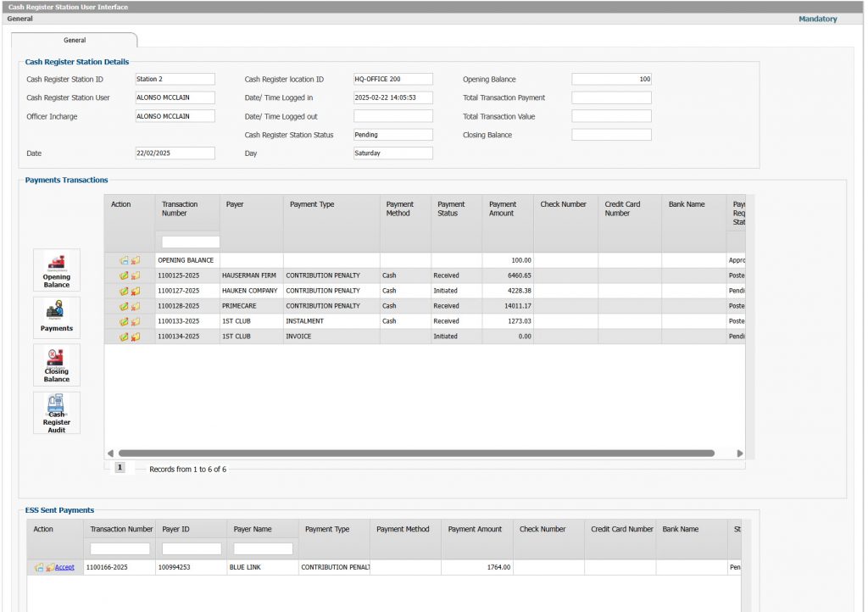Click the Cash Register Station Status field
Viewport: 868px width, 612px height.
click(x=393, y=135)
